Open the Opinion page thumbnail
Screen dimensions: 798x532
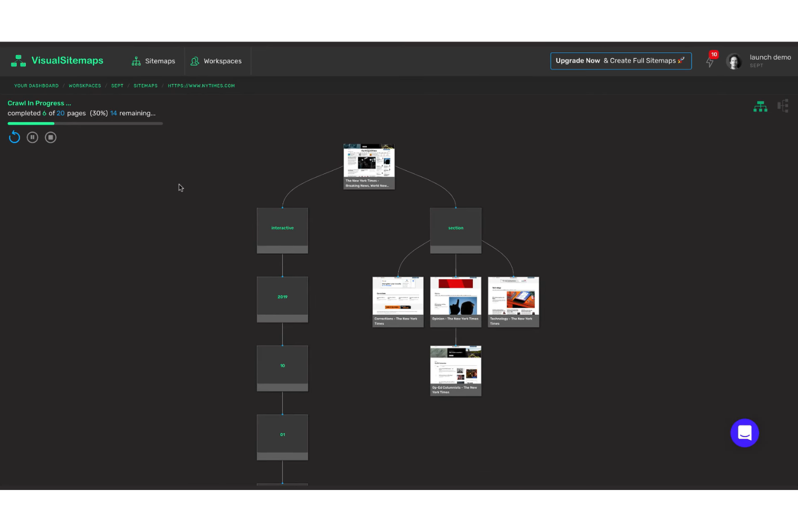(456, 302)
